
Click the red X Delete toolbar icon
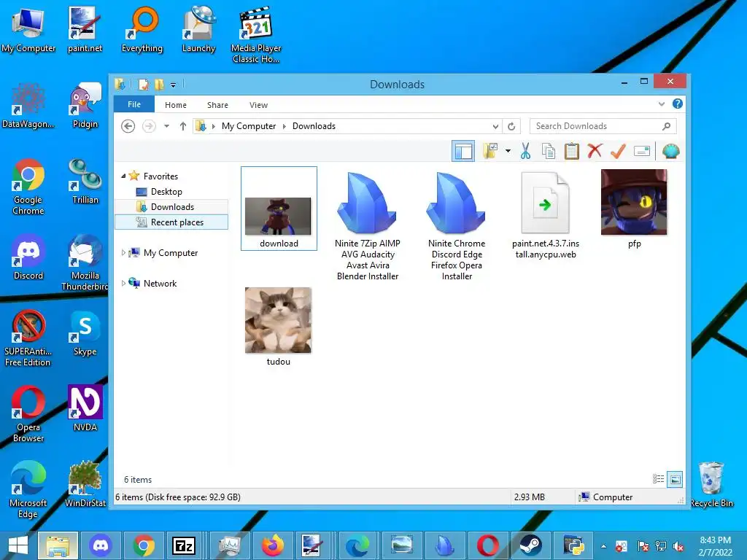[x=595, y=152]
